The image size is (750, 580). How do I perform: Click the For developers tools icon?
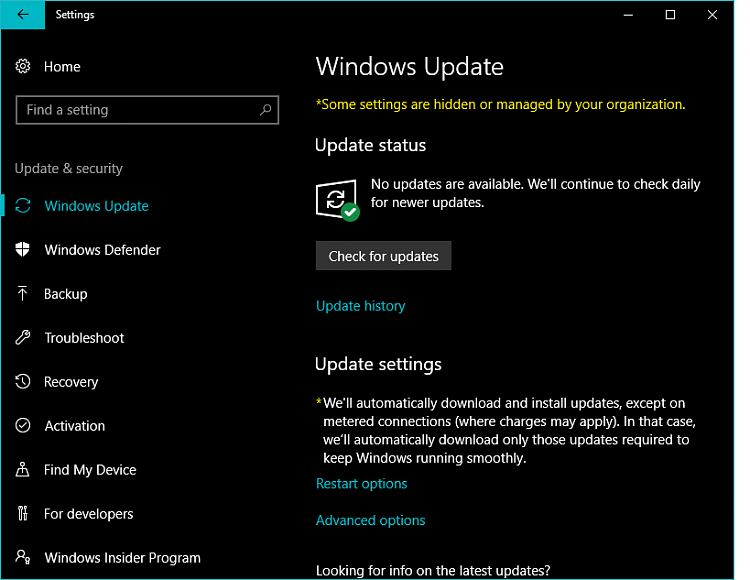click(22, 514)
